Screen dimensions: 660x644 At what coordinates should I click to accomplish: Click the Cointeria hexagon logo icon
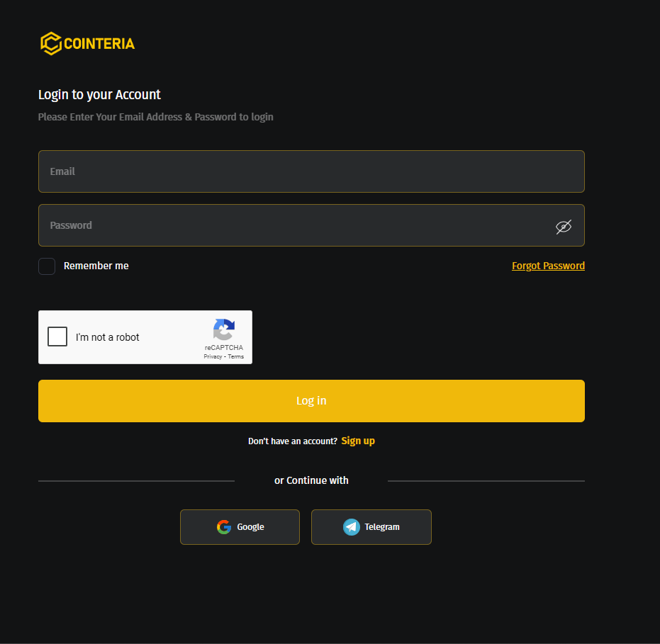tap(50, 43)
